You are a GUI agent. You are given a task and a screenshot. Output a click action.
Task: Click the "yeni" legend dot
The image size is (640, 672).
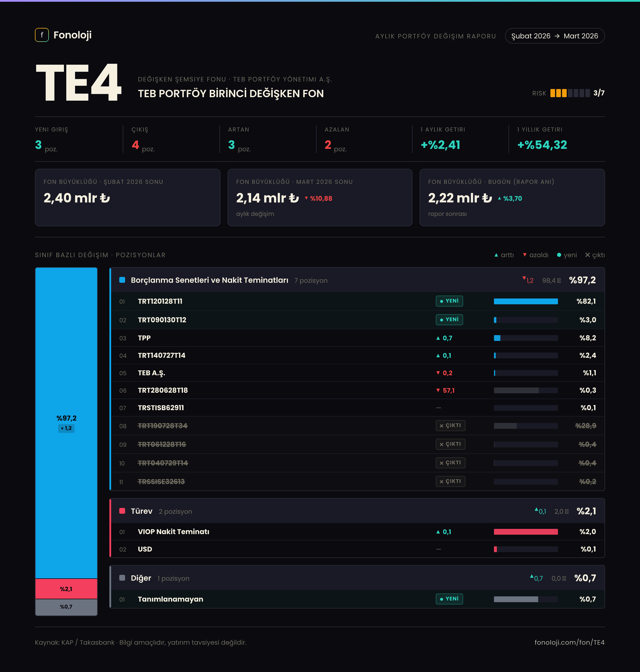pos(559,255)
